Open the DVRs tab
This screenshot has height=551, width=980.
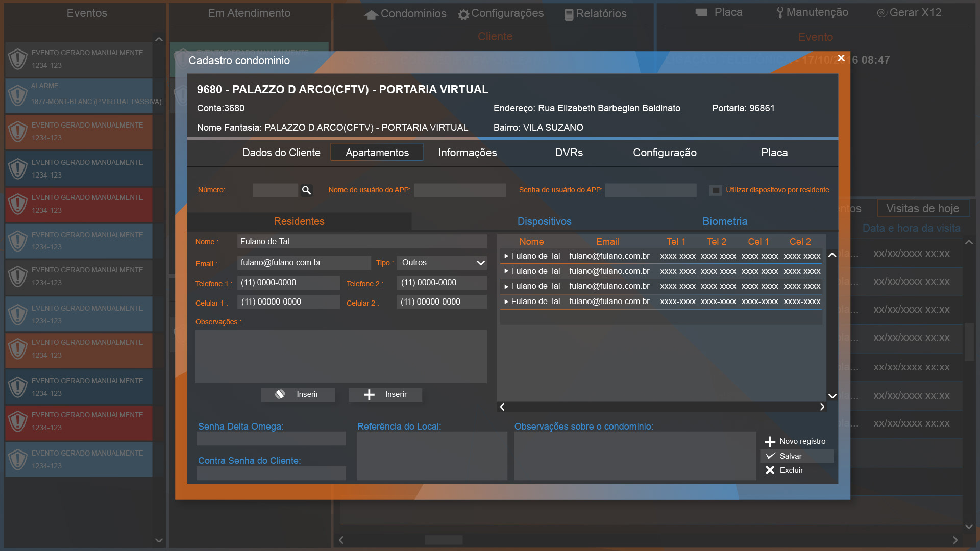pyautogui.click(x=569, y=153)
